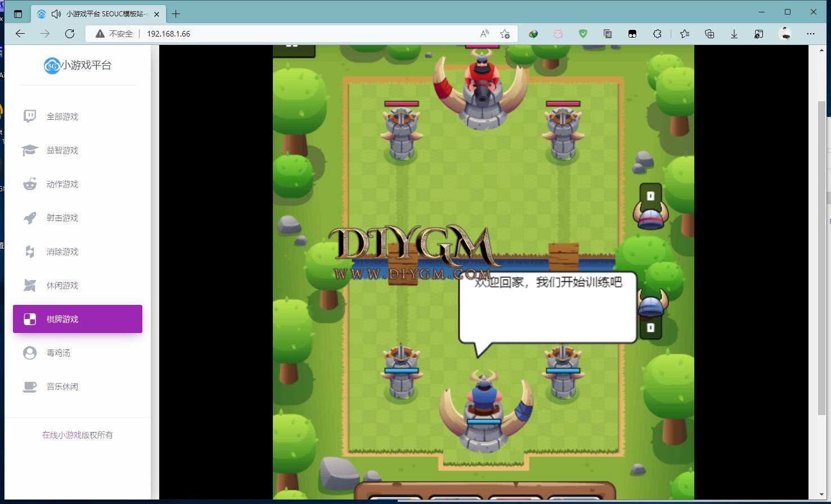Screen dimensions: 831x504
Task: Open the browser settings and more menu
Action: 811,34
